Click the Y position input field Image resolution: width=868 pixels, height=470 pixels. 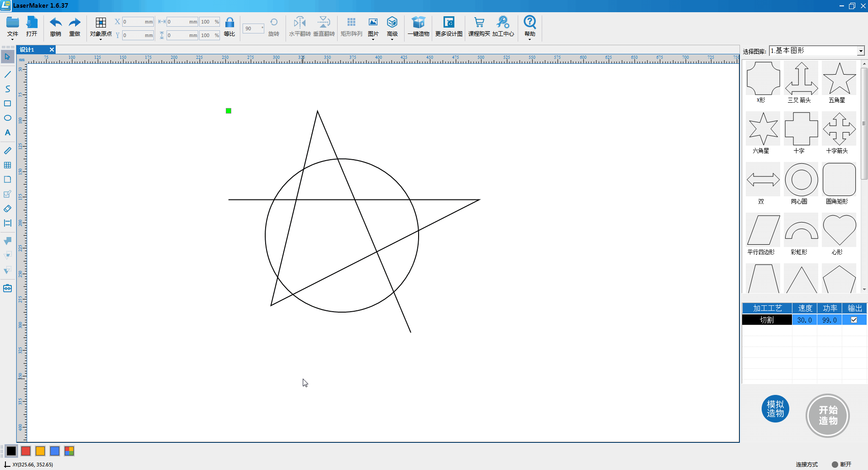138,35
